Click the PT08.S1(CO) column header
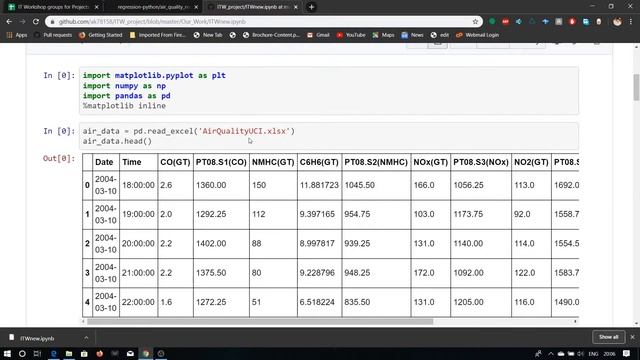 (x=221, y=162)
